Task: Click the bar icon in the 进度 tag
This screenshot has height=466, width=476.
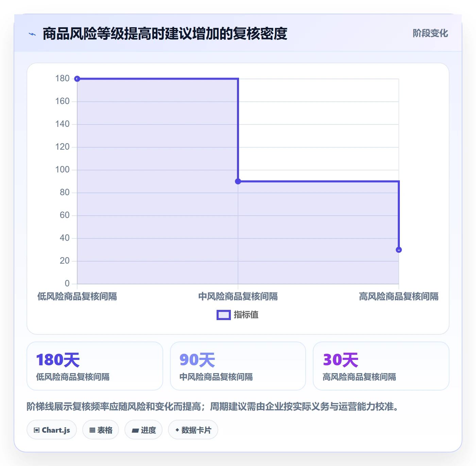Action: [x=135, y=431]
